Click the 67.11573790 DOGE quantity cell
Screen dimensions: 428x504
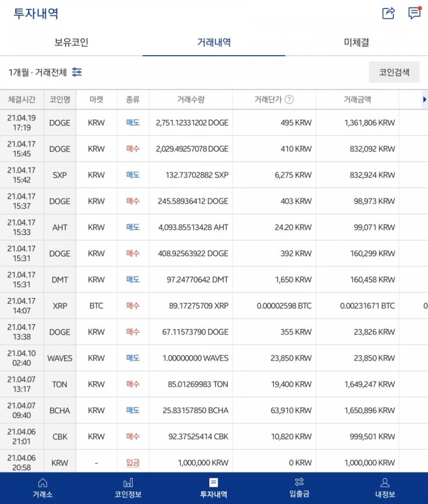(x=190, y=332)
